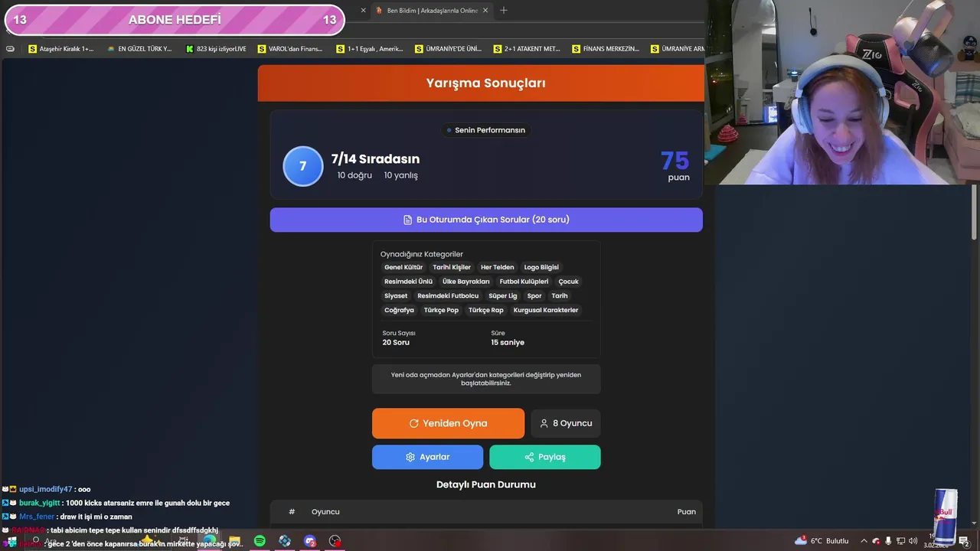This screenshot has width=980, height=551.
Task: Click the volume icon in system tray
Action: [x=913, y=541]
